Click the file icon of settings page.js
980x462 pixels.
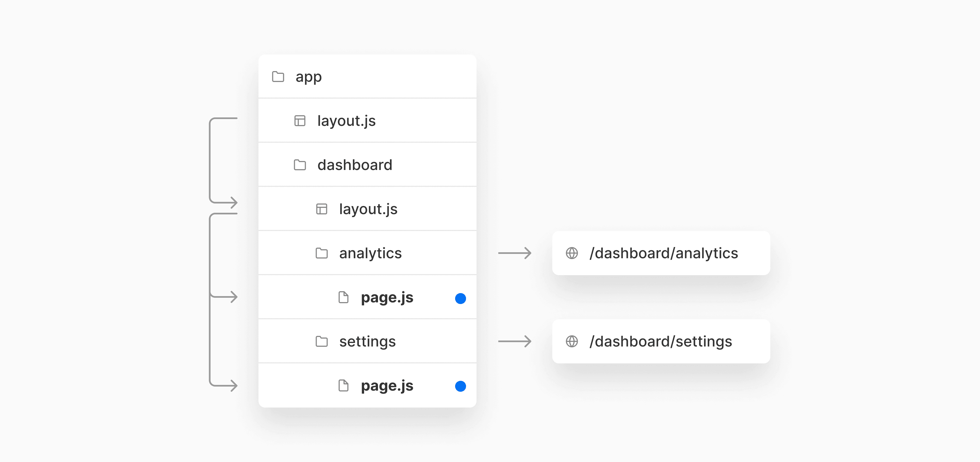click(x=344, y=385)
